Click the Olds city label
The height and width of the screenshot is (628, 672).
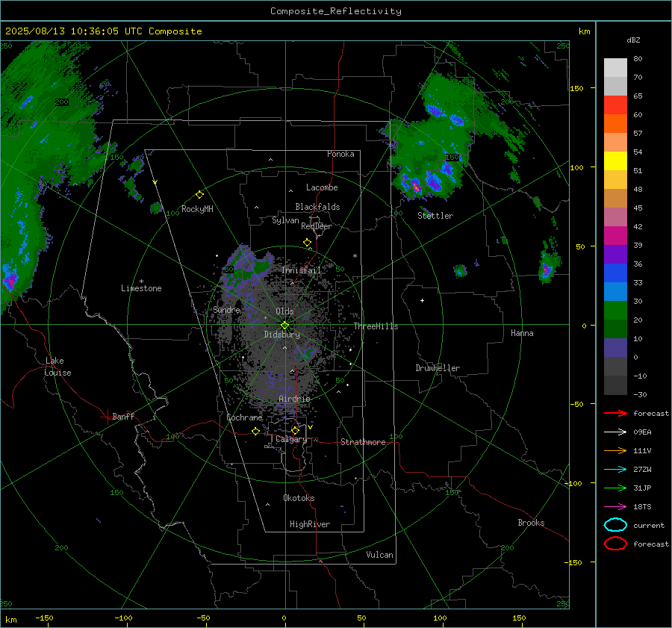click(x=284, y=311)
